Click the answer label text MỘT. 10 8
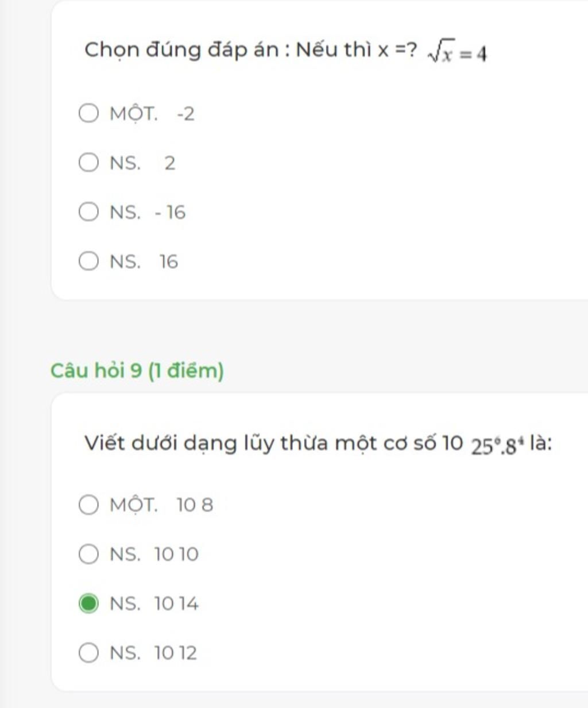Viewport: 588px width, 708px height. [x=161, y=505]
